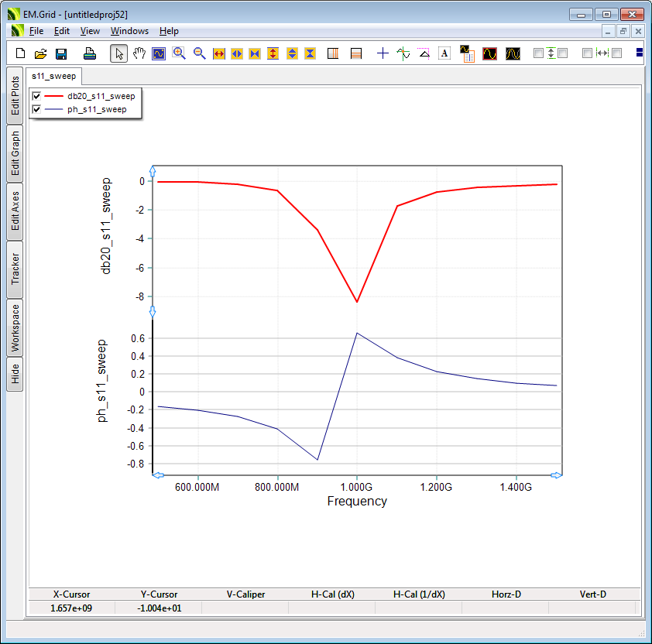Expand the Tracker side panel
This screenshot has height=644, width=652.
pyautogui.click(x=15, y=269)
